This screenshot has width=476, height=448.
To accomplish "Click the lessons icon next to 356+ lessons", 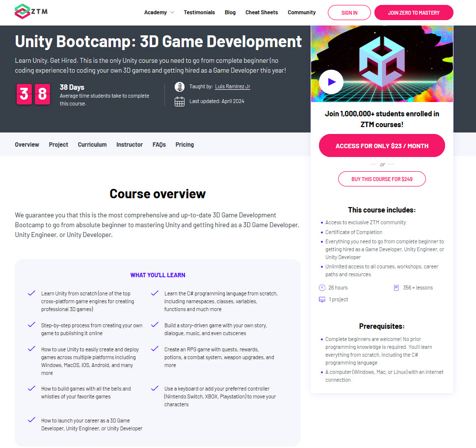I will point(396,288).
